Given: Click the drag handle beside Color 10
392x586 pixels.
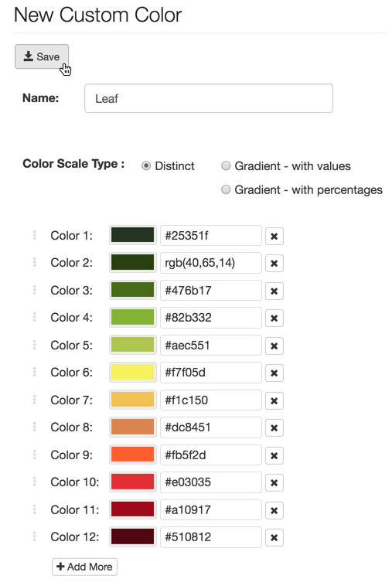Looking at the screenshot, I should [34, 482].
